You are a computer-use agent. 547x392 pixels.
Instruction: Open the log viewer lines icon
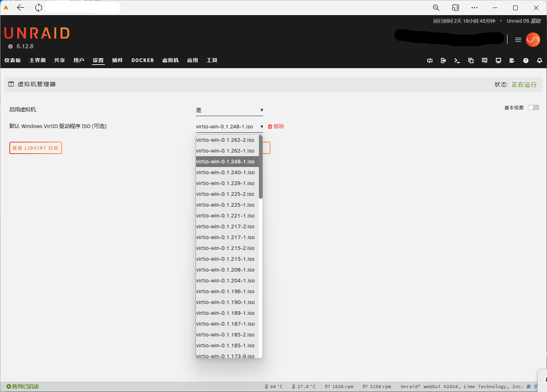[x=512, y=61]
